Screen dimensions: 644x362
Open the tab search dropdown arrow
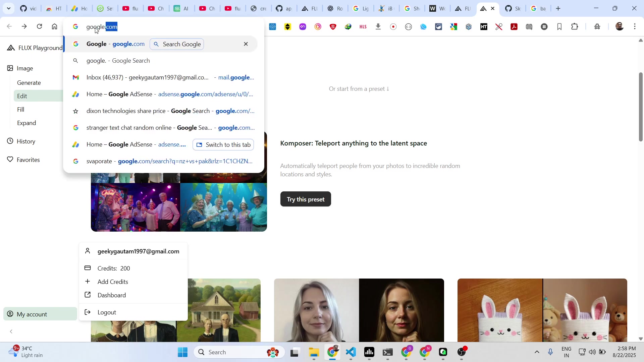8,8
